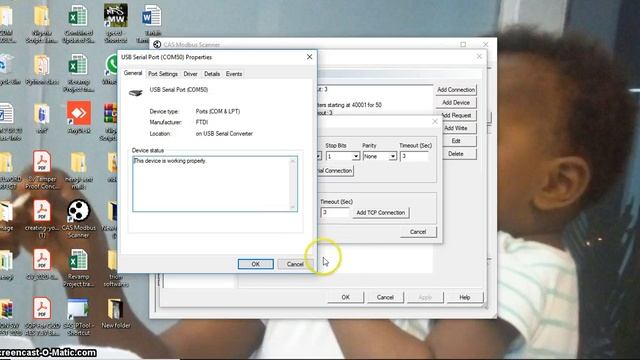Click the Help button
This screenshot has width=640, height=360.
464,297
